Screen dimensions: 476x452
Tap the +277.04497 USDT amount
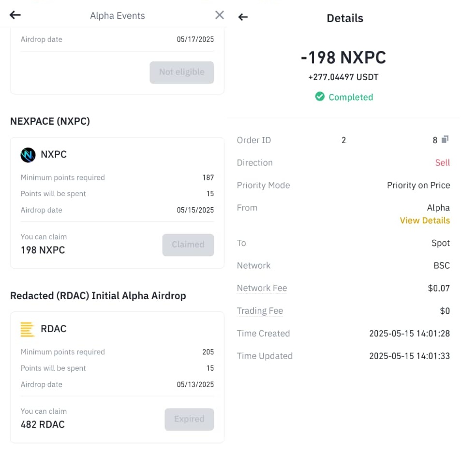point(343,77)
